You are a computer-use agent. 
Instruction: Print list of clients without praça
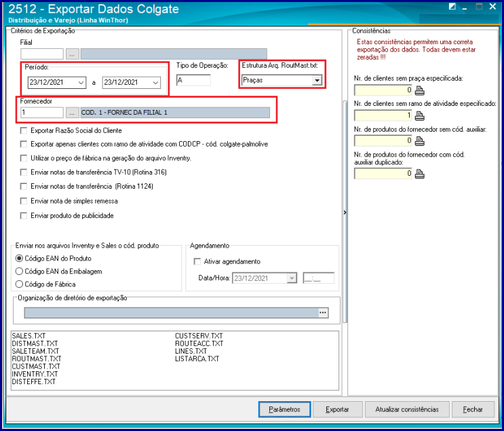[x=419, y=91]
